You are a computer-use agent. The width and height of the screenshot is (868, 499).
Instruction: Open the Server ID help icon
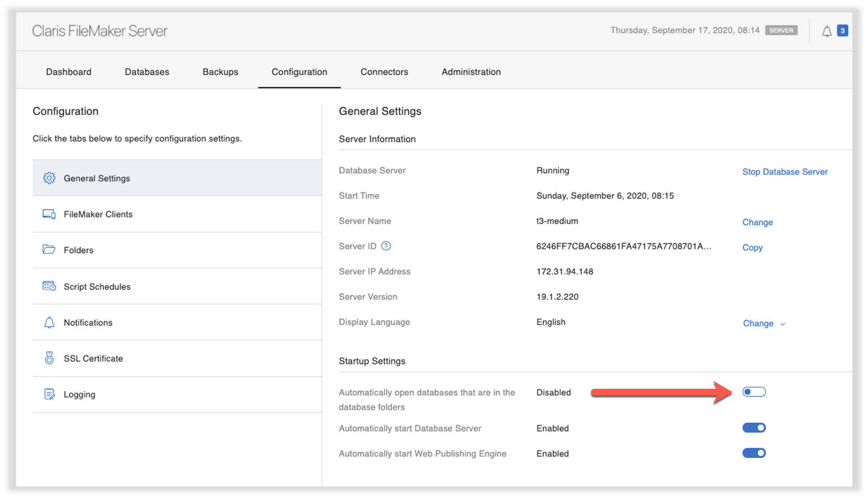386,245
